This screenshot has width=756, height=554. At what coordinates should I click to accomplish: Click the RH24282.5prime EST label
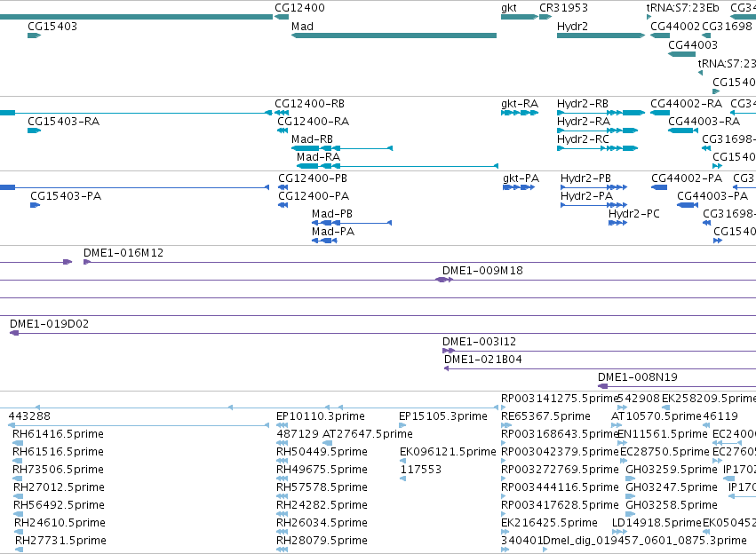click(x=322, y=505)
